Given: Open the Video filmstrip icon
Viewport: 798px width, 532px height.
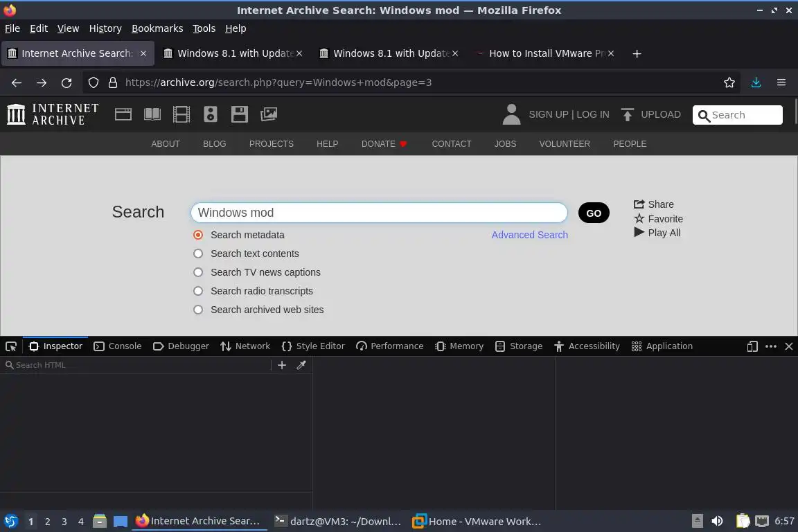Looking at the screenshot, I should [x=181, y=114].
